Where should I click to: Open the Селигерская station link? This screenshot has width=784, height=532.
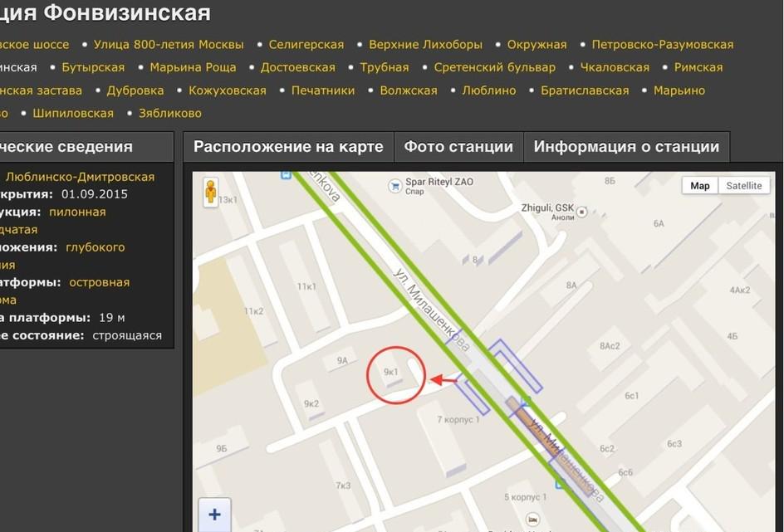[306, 45]
